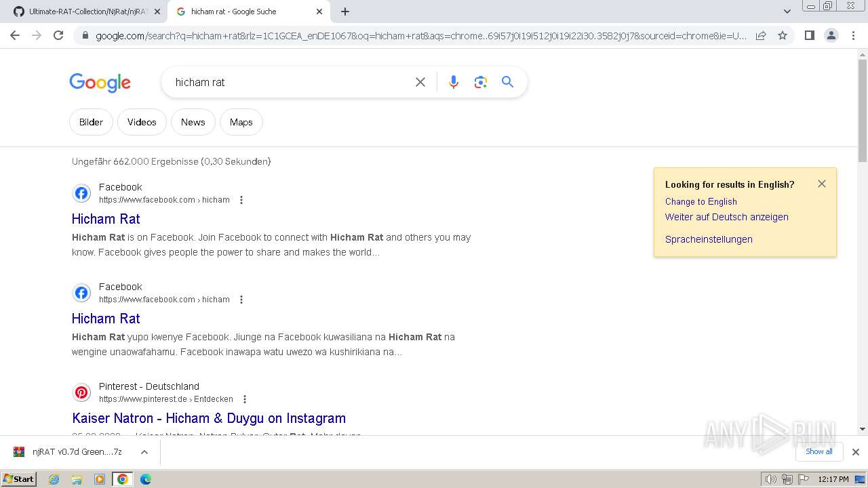Screen dimensions: 868x488
Task: Click the clock showing 12:17 PM
Action: click(x=833, y=479)
